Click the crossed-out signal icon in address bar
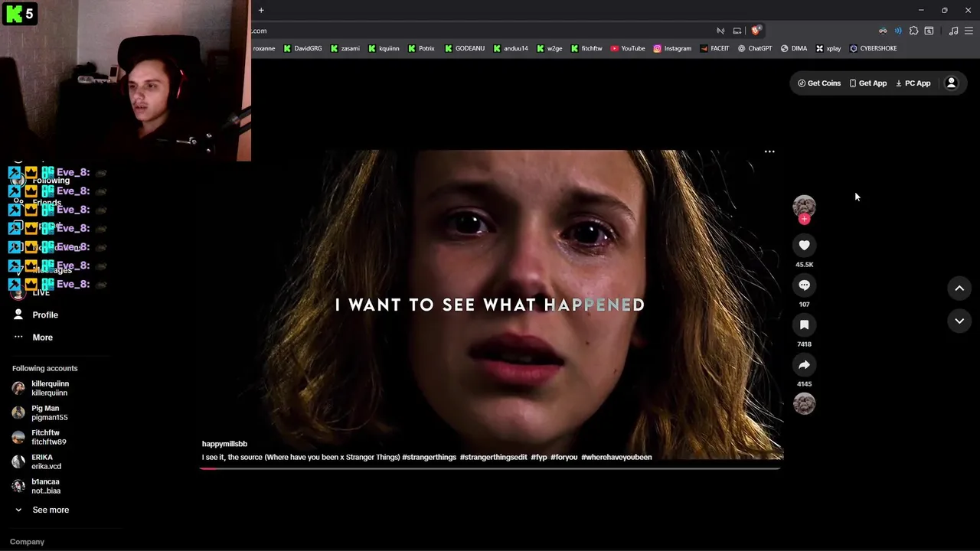The width and height of the screenshot is (980, 551). (720, 31)
